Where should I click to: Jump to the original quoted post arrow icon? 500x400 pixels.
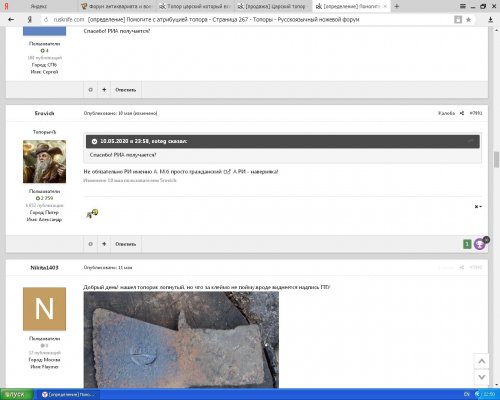[470, 141]
